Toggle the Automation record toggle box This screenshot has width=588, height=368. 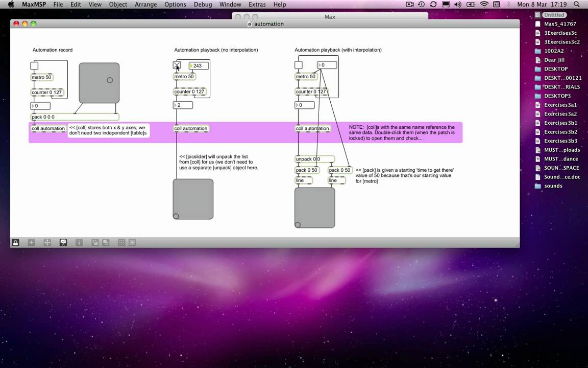(x=34, y=66)
